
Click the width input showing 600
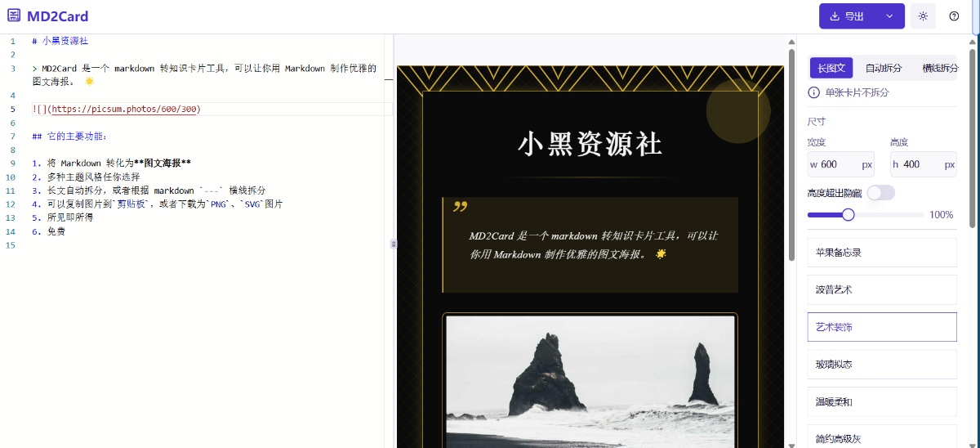[840, 164]
